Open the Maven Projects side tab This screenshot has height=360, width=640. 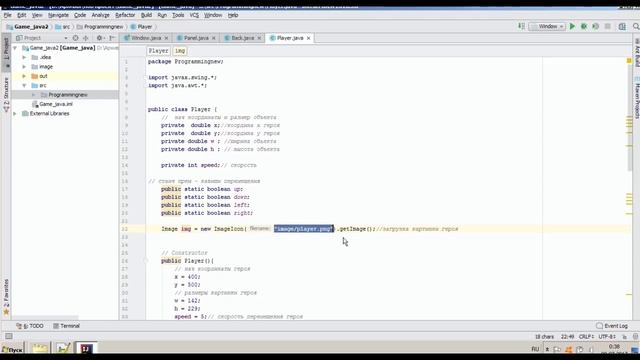pyautogui.click(x=636, y=98)
